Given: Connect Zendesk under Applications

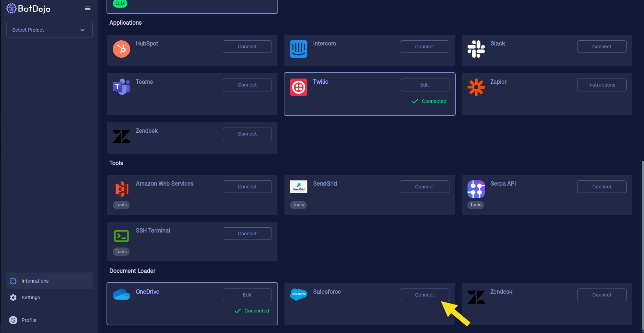Looking at the screenshot, I should pyautogui.click(x=247, y=134).
